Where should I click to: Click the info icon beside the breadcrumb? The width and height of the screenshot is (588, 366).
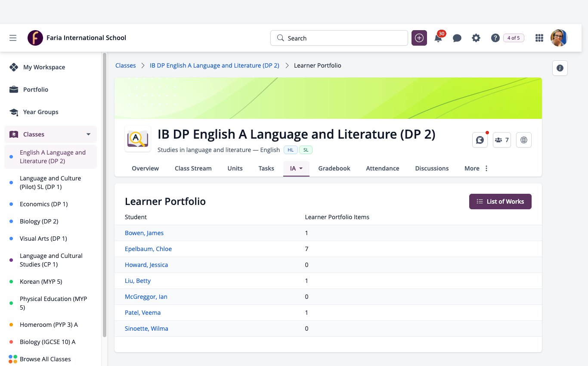[560, 68]
